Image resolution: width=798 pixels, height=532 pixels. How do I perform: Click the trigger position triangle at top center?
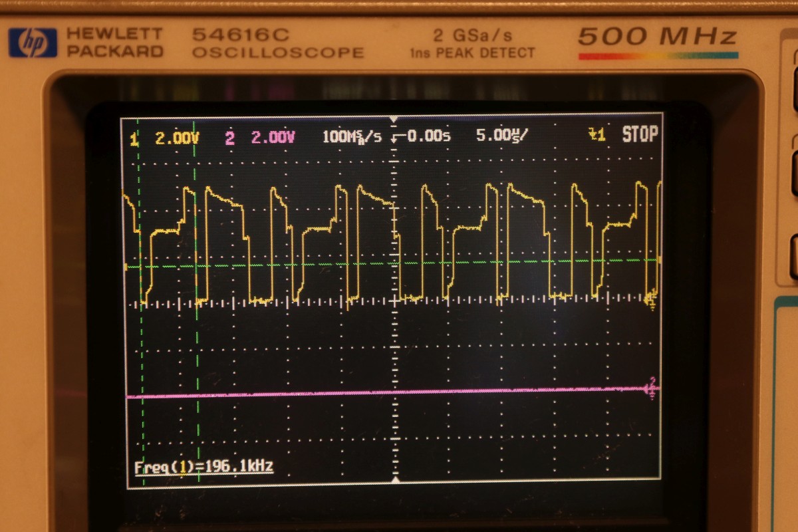(394, 120)
